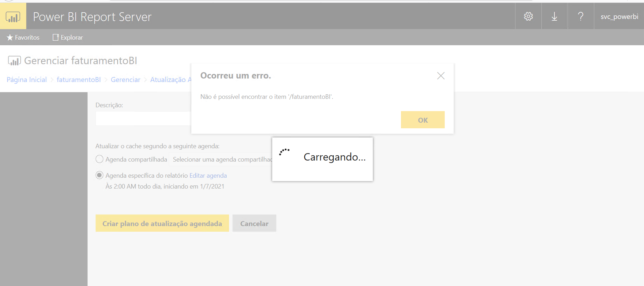Open the download arrow menu
The height and width of the screenshot is (286, 644).
click(x=554, y=16)
